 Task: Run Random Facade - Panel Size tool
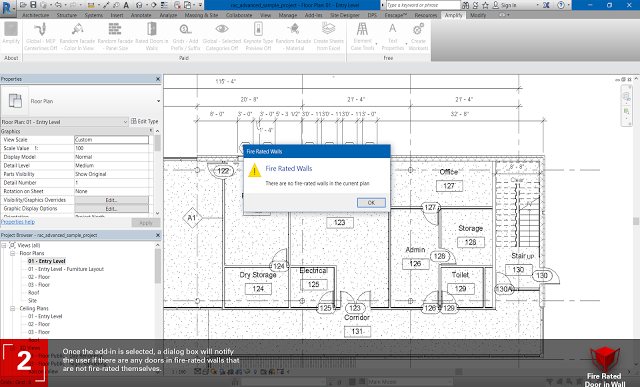(115, 37)
